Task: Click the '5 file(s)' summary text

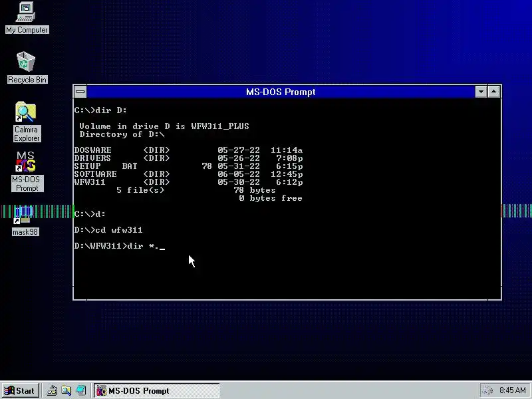Action: point(140,190)
